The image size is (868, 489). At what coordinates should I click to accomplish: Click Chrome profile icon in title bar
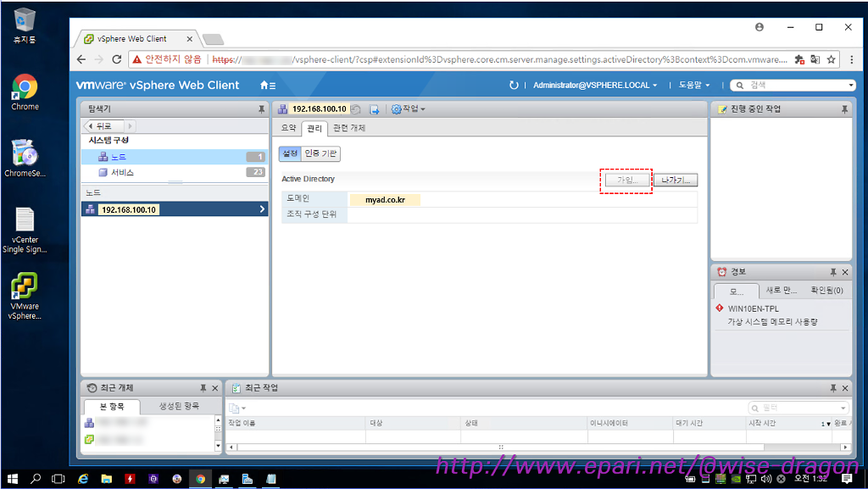click(759, 27)
